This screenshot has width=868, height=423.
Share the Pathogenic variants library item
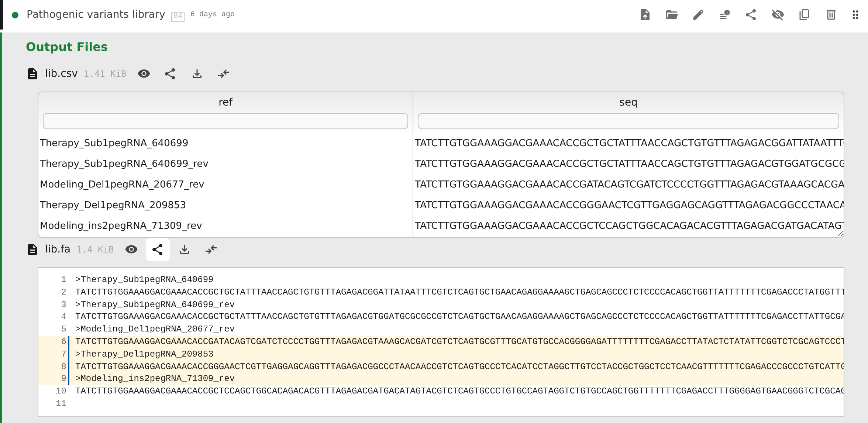click(x=751, y=15)
